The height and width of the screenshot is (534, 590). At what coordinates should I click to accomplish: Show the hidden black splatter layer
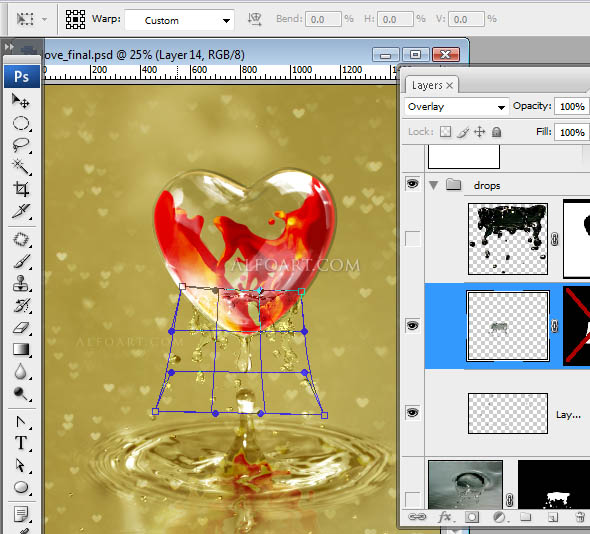(x=412, y=239)
